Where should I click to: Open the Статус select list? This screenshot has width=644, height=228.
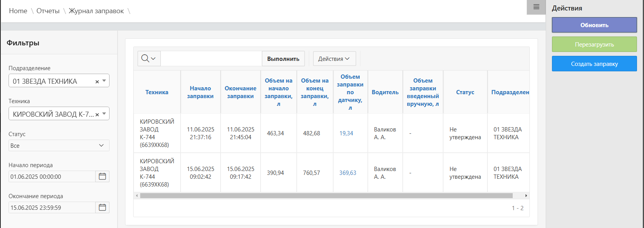tap(59, 145)
